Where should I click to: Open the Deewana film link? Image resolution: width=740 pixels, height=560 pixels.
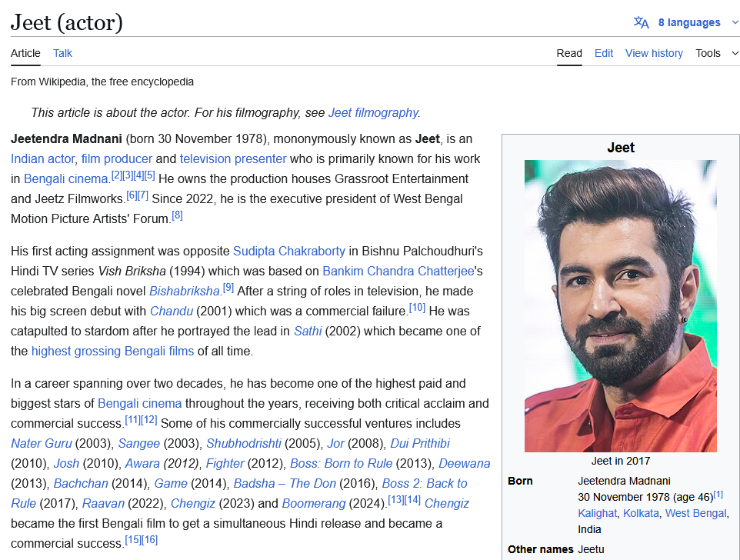pyautogui.click(x=465, y=464)
